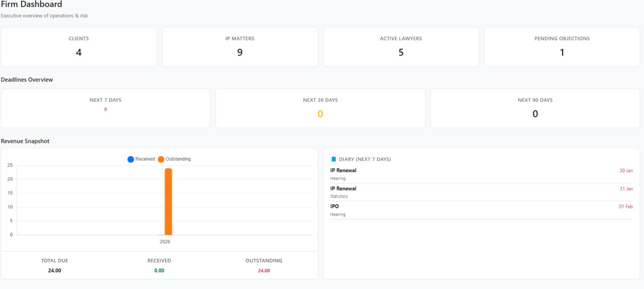644x289 pixels.
Task: Open the Active Lawyers card
Action: coord(401,47)
